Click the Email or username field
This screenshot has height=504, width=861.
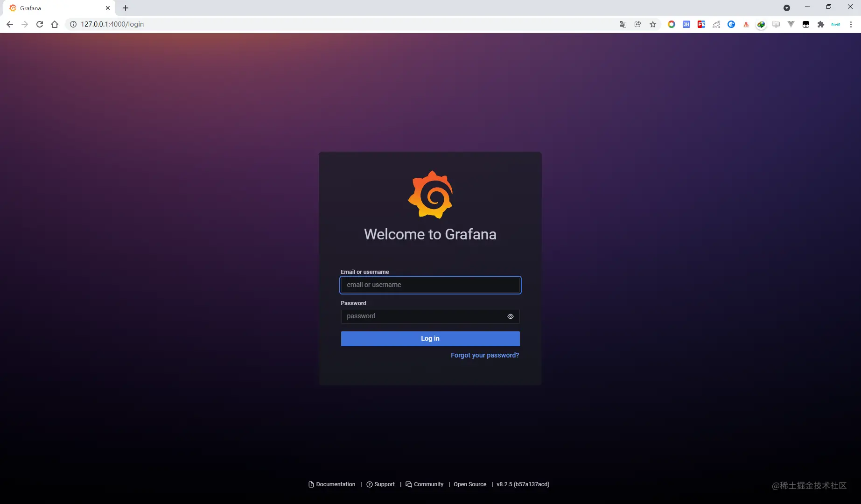[x=430, y=285]
